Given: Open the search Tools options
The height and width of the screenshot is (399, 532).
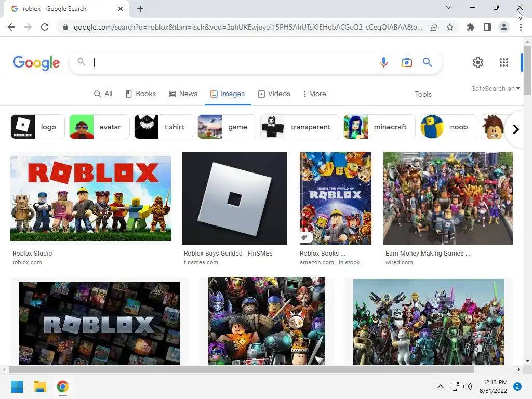Looking at the screenshot, I should pos(423,95).
